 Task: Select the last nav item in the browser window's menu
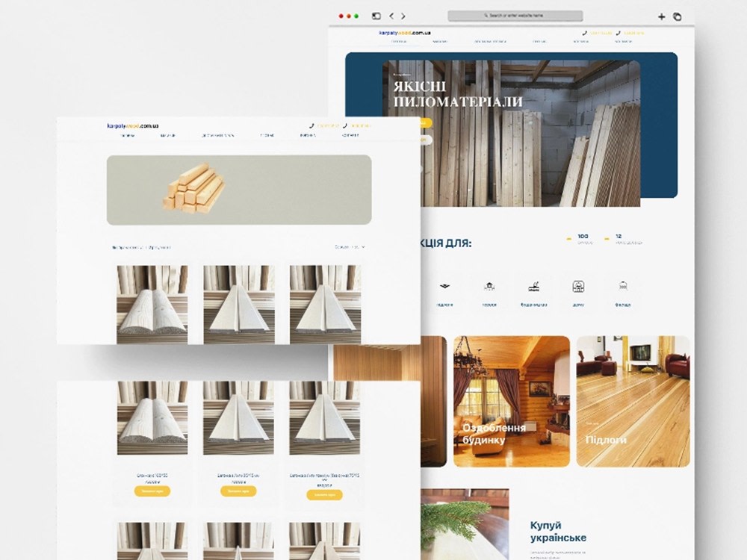623,42
